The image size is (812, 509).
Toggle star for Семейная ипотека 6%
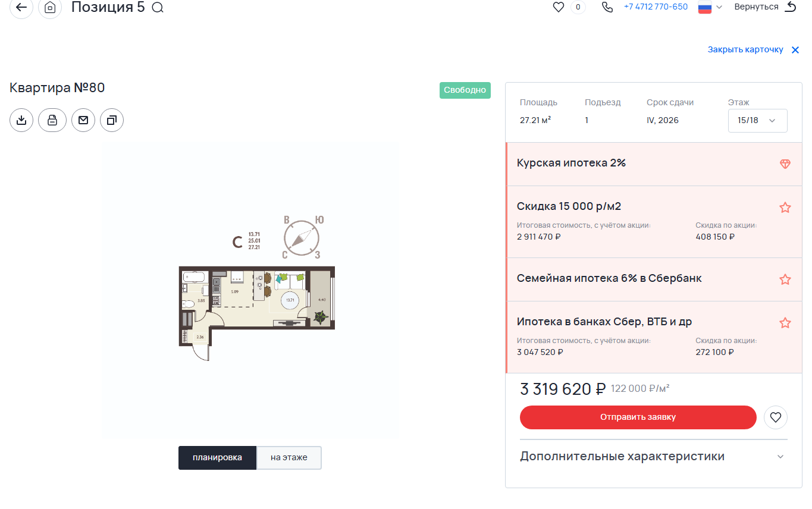click(x=785, y=279)
